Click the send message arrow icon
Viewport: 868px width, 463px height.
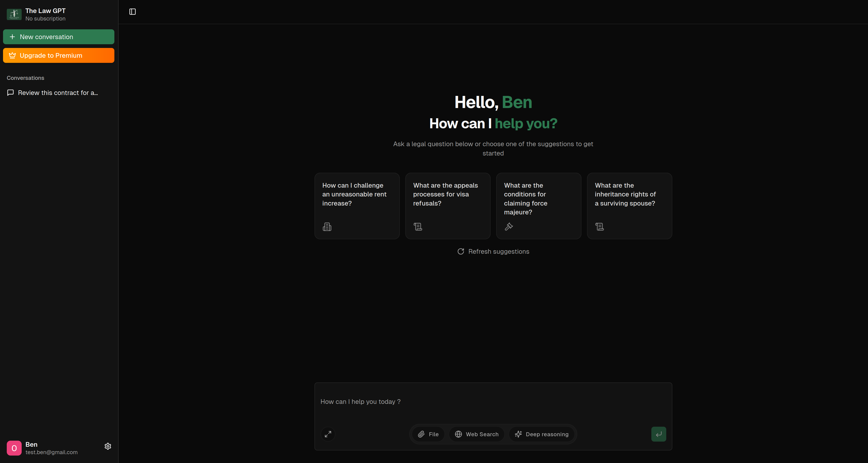pyautogui.click(x=658, y=434)
